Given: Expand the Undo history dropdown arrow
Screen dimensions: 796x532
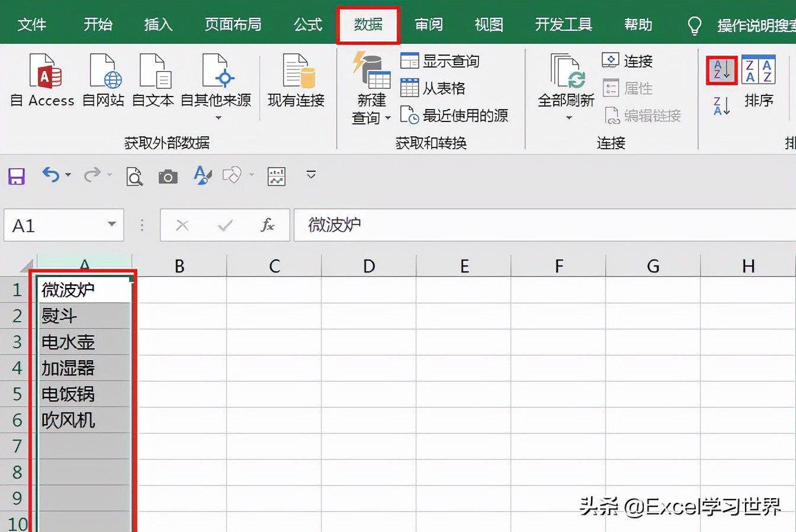Looking at the screenshot, I should point(68,175).
